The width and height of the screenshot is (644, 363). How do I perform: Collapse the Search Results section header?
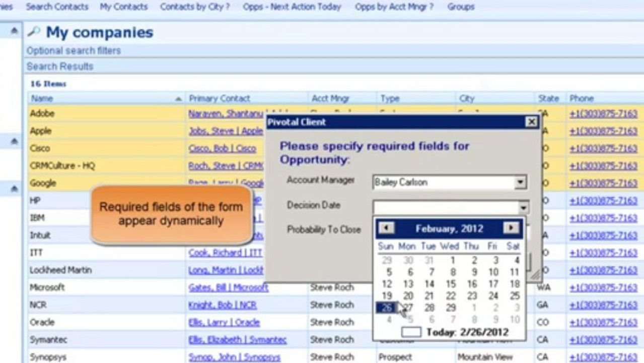point(60,66)
